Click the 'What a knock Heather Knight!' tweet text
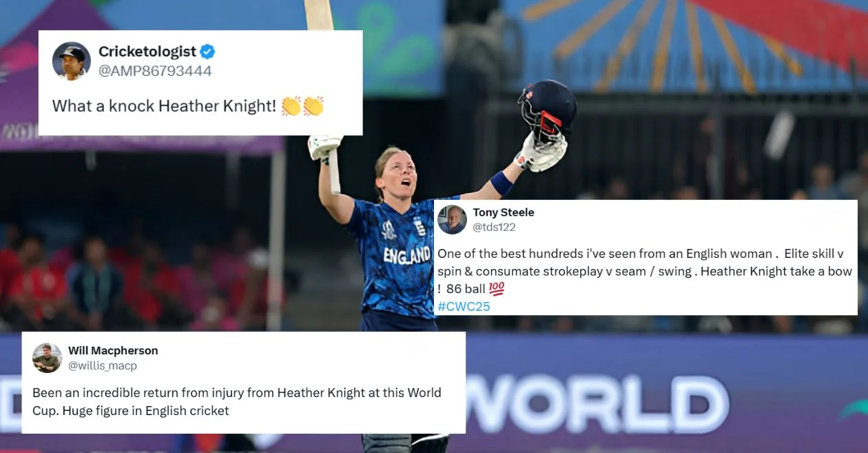The image size is (868, 453). click(165, 106)
